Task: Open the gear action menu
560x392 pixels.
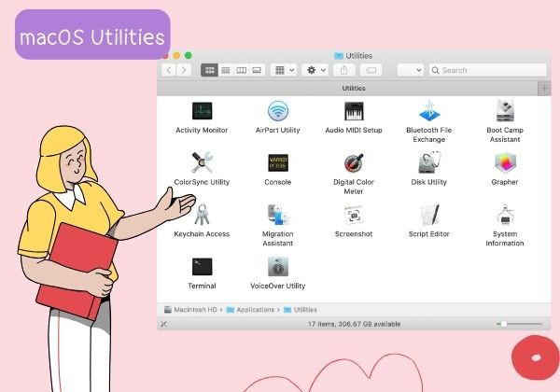Action: click(x=315, y=70)
